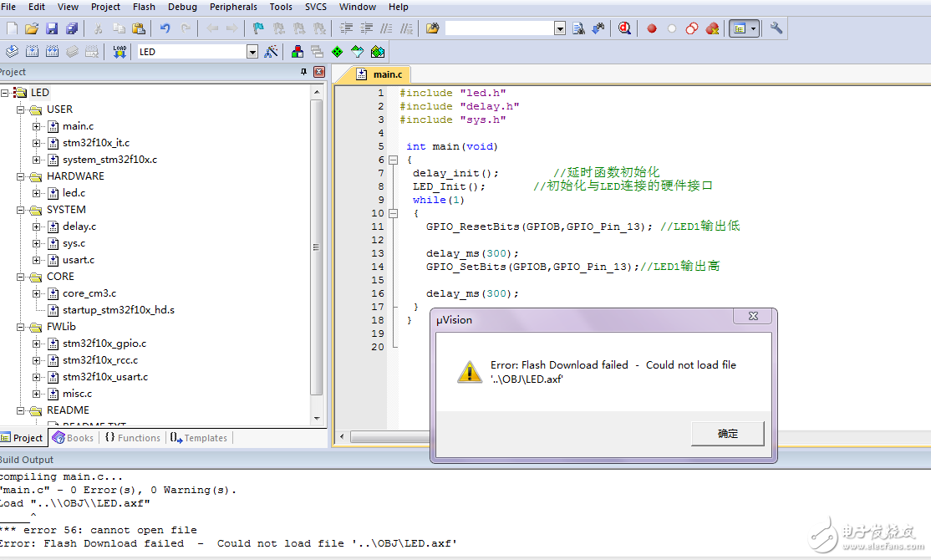Open the LED target selection dropdown
931x560 pixels.
(x=252, y=52)
